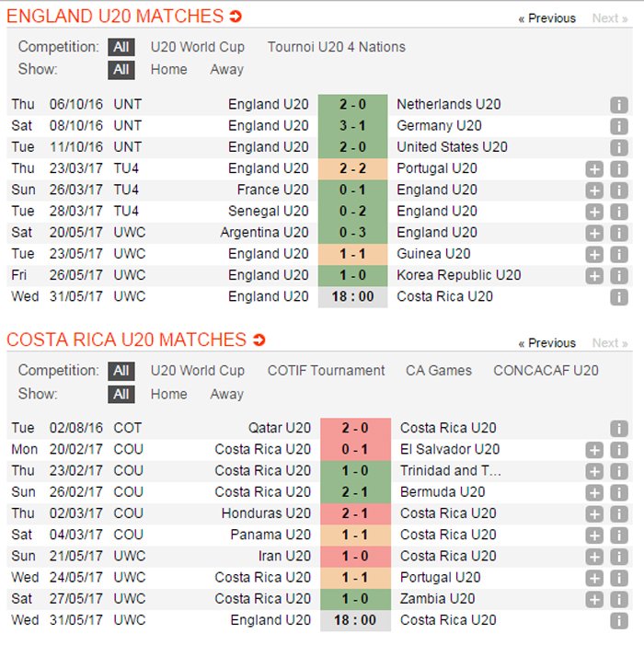Open Korea Republic U20 team link
This screenshot has height=645, width=644.
(458, 275)
